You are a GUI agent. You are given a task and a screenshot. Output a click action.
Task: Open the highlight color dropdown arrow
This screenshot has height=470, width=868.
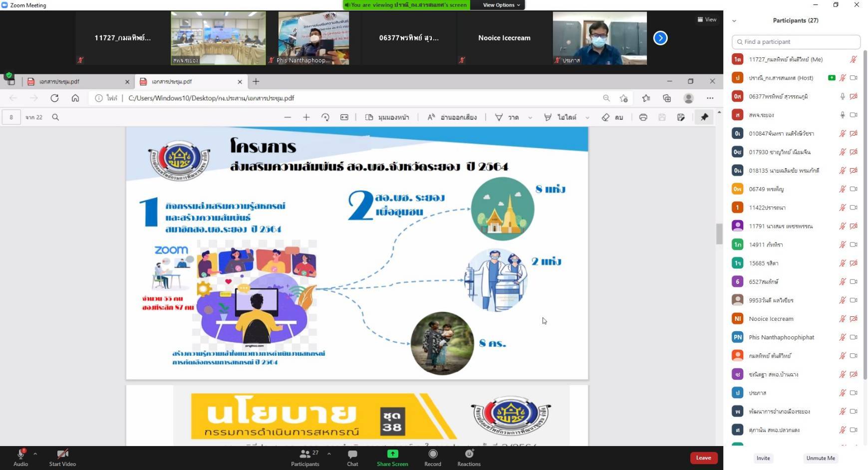click(x=587, y=118)
